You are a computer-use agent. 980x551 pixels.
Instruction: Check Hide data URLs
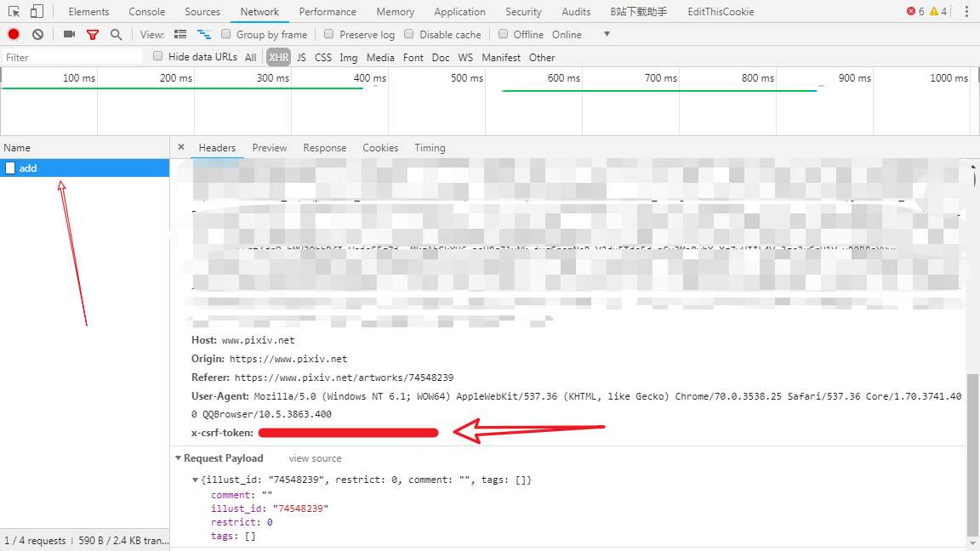click(x=158, y=56)
